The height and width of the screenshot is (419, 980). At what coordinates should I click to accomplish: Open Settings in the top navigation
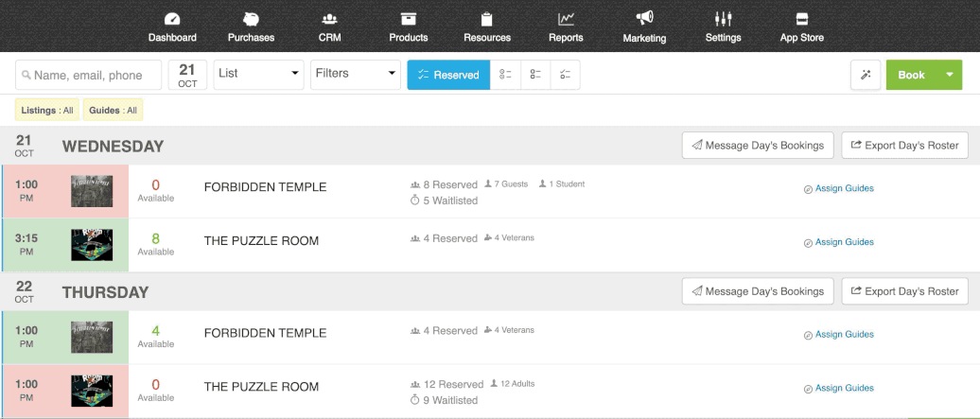723,26
